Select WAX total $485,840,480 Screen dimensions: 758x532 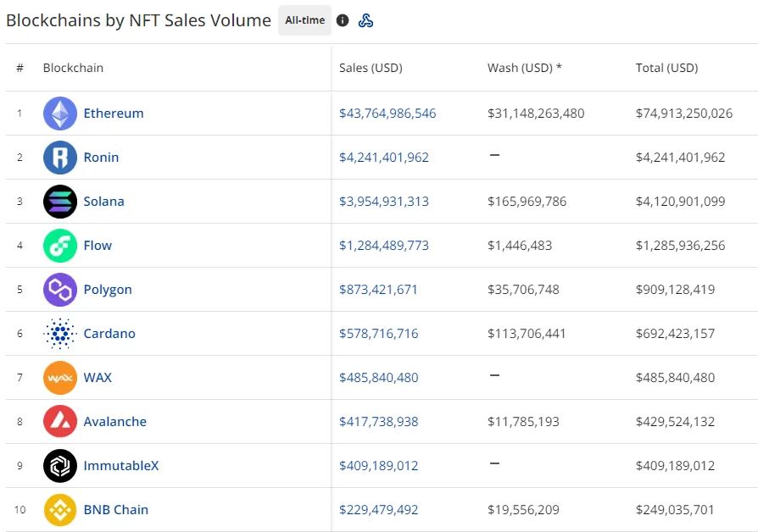point(676,377)
